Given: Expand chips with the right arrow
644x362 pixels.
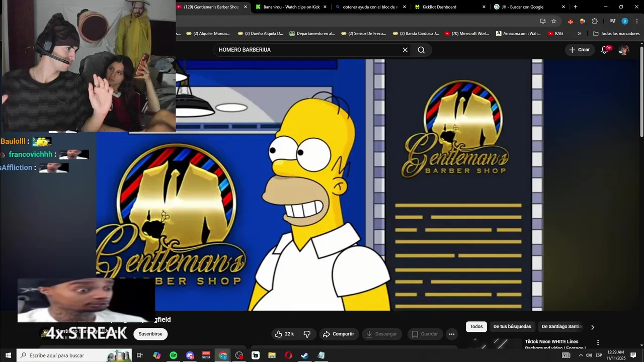Looking at the screenshot, I should coord(593,327).
